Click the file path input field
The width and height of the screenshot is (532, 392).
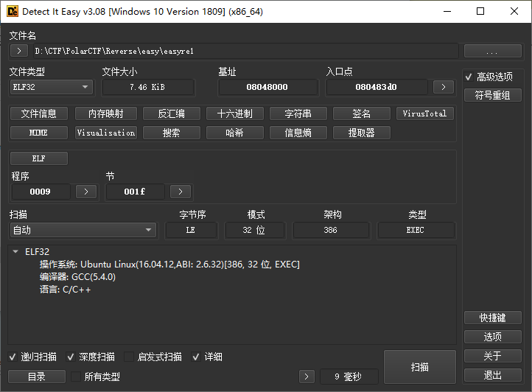245,52
